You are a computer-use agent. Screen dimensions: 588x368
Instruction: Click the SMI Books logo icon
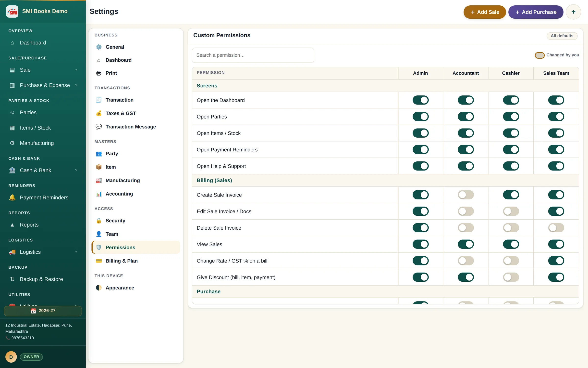[12, 11]
